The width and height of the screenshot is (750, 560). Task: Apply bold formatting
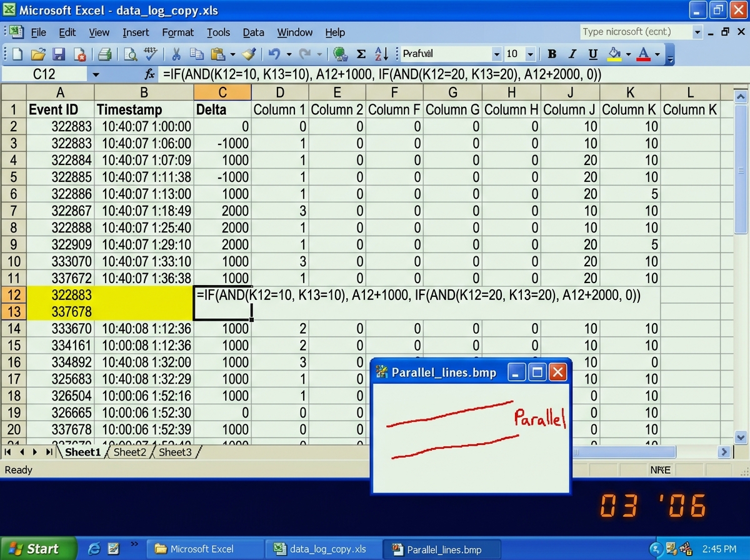(552, 54)
